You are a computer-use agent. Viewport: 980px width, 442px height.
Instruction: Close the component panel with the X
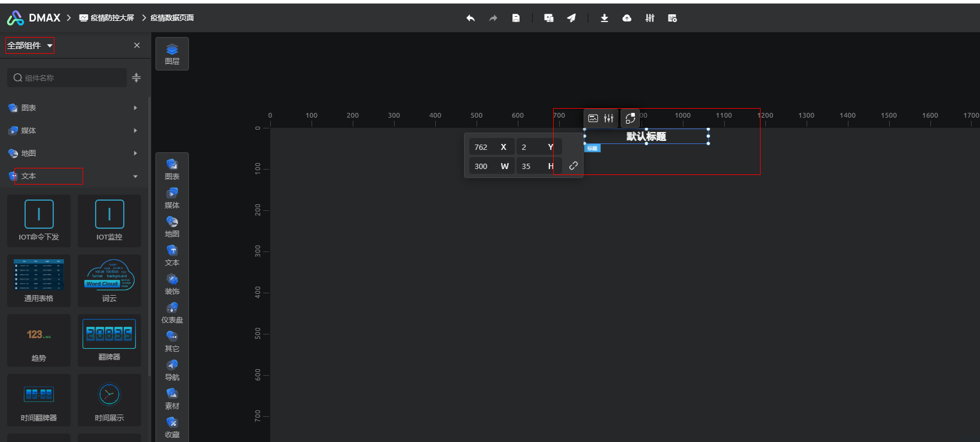tap(137, 45)
